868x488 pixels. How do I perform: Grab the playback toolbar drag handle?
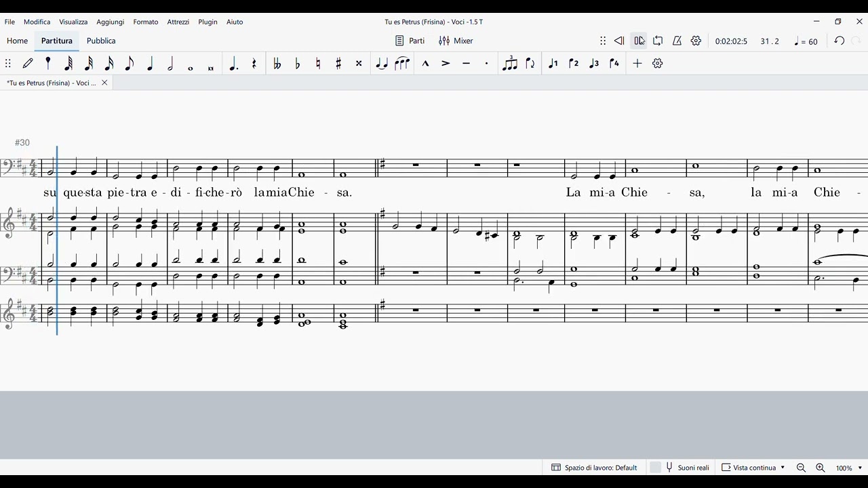point(603,41)
